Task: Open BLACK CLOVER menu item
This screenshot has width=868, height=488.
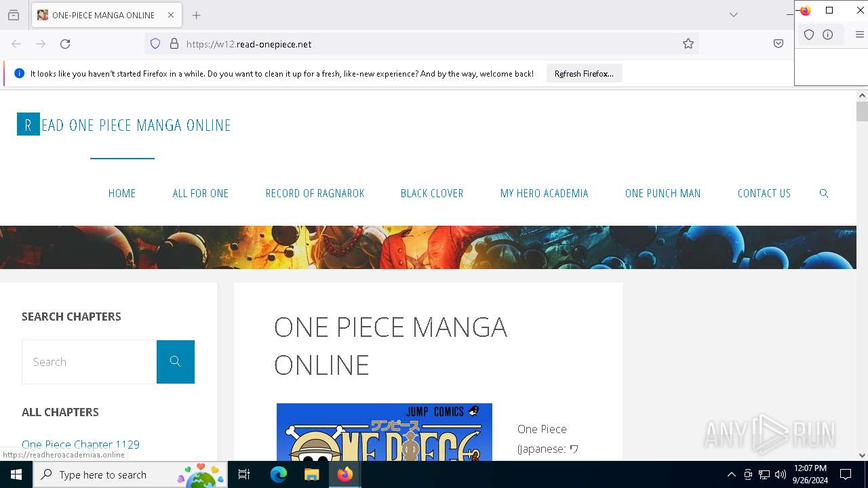Action: point(432,193)
